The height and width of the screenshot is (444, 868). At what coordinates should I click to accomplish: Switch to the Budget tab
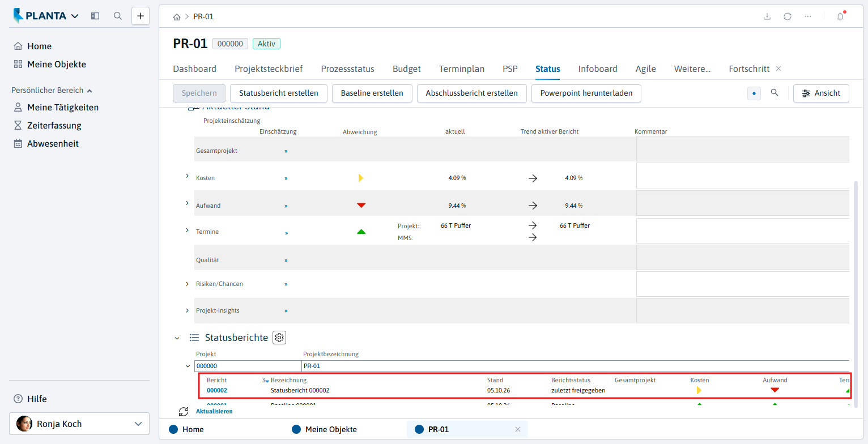click(x=407, y=69)
